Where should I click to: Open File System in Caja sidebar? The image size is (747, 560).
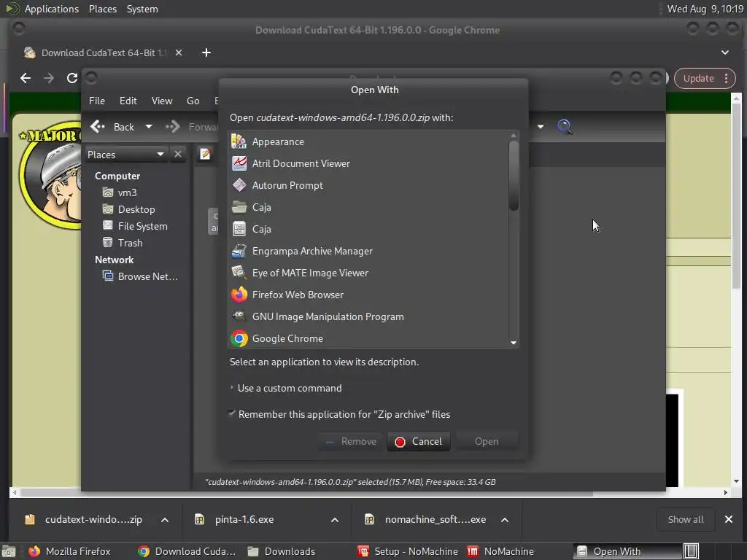tap(142, 226)
